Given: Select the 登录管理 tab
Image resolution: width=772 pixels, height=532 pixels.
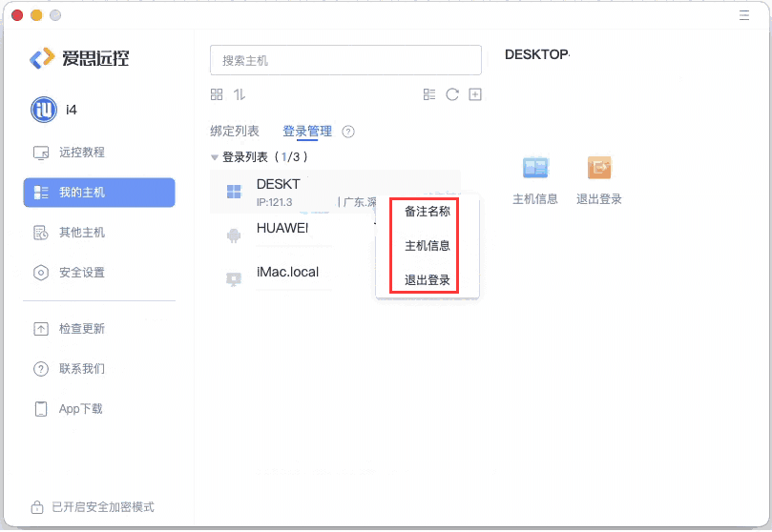Looking at the screenshot, I should 307,132.
